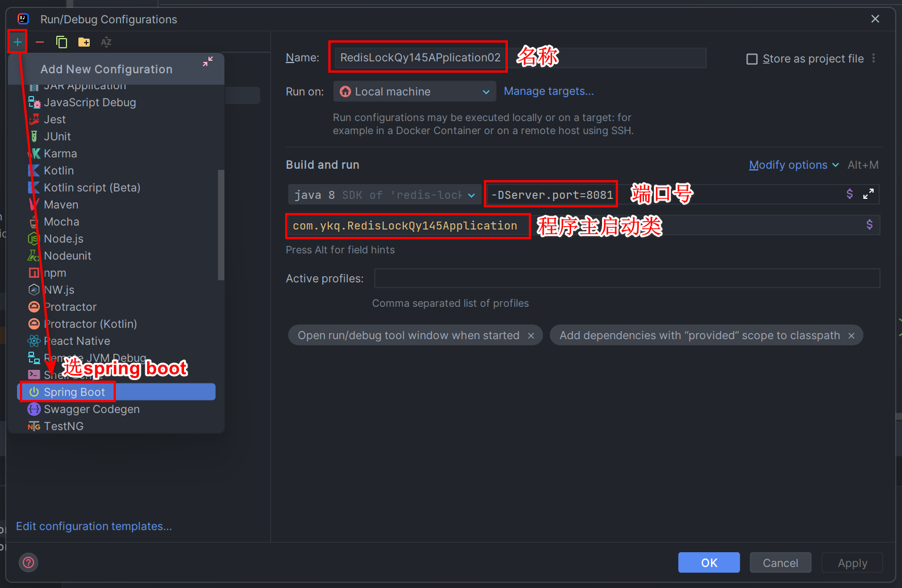
Task: Choose Node.js from configuration list
Action: click(116, 239)
